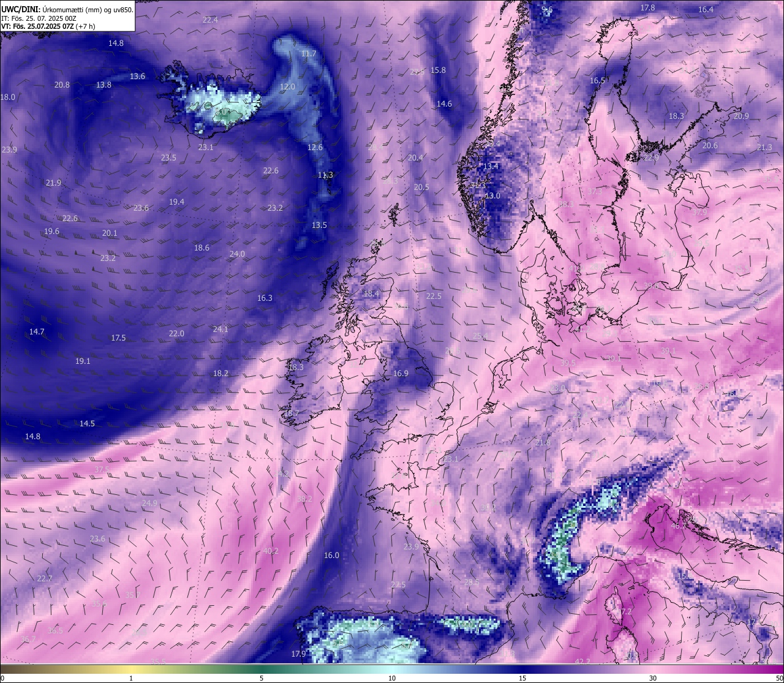
Task: Select the 19.4 value label
Action: tap(176, 202)
